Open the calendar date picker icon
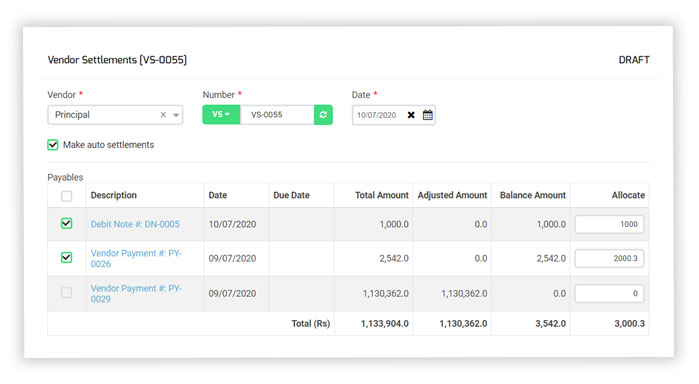Screen dimensions: 699x384 [x=428, y=115]
